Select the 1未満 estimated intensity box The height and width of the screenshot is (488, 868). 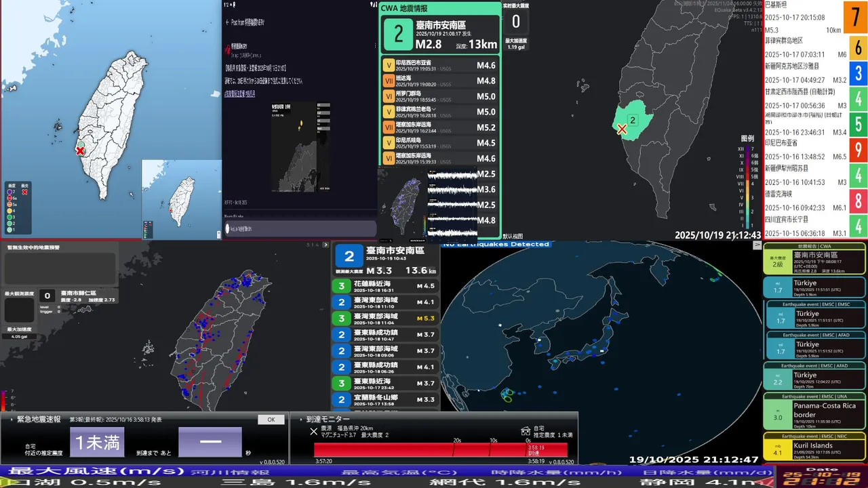97,442
